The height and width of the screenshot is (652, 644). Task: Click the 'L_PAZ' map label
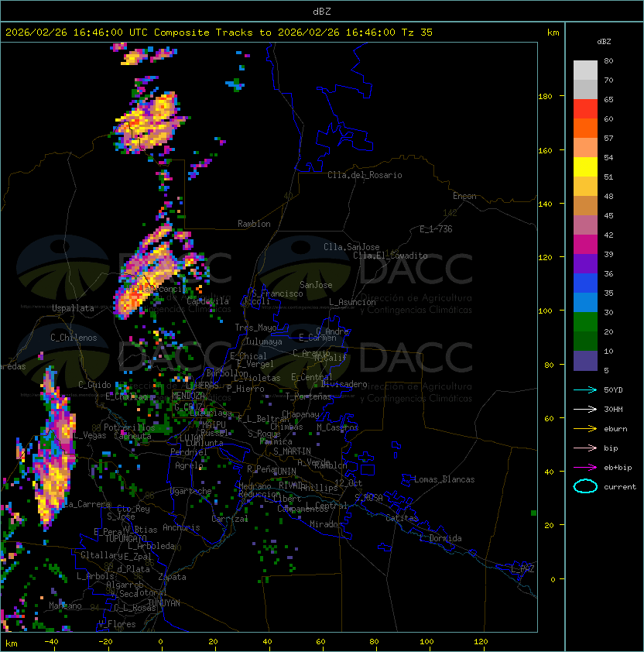point(522,569)
